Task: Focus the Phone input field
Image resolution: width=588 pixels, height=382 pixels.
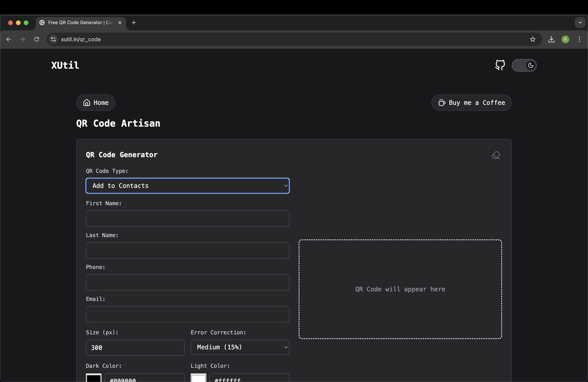Action: coord(187,282)
